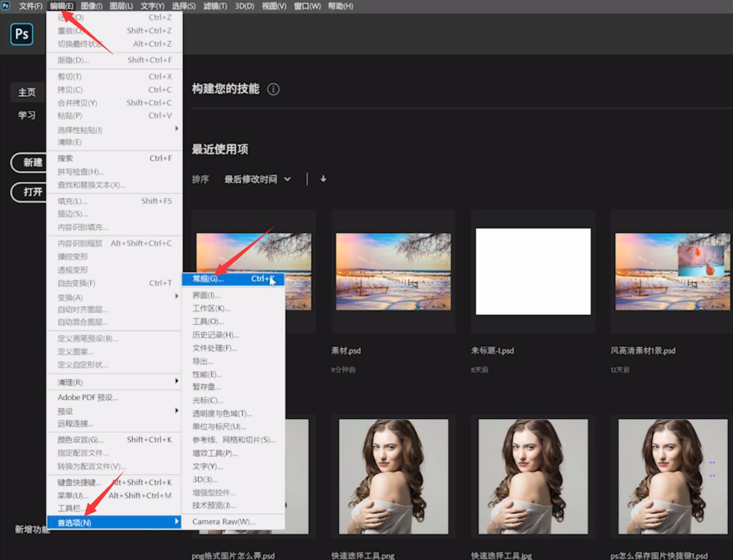The height and width of the screenshot is (560, 733).
Task: Click the 素材.psd file name
Action: click(x=346, y=351)
